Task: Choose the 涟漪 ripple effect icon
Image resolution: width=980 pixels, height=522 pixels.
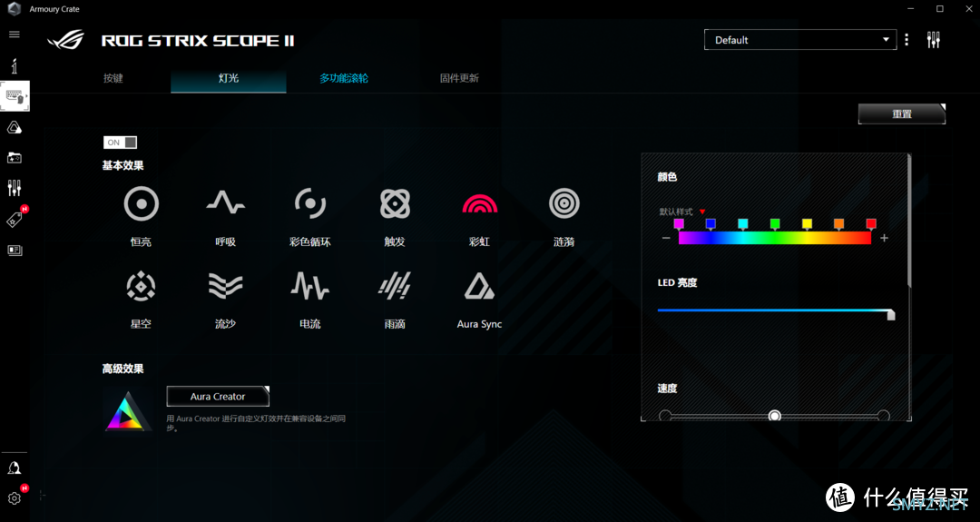Action: pyautogui.click(x=563, y=203)
